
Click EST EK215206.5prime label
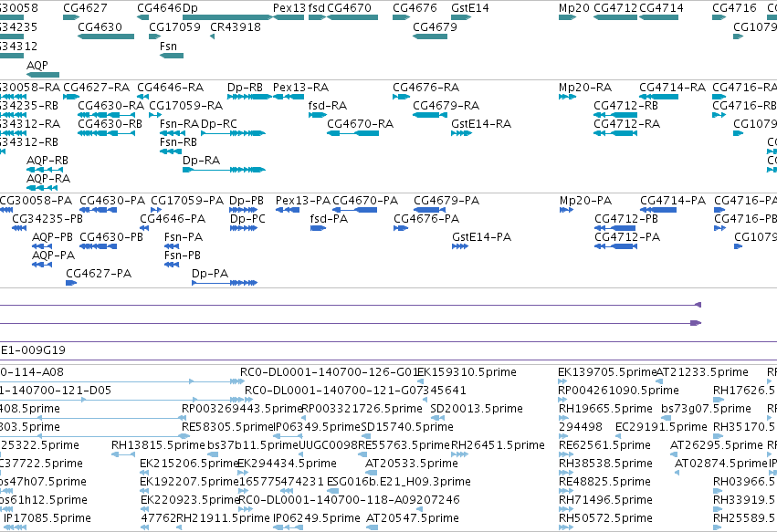click(x=189, y=464)
